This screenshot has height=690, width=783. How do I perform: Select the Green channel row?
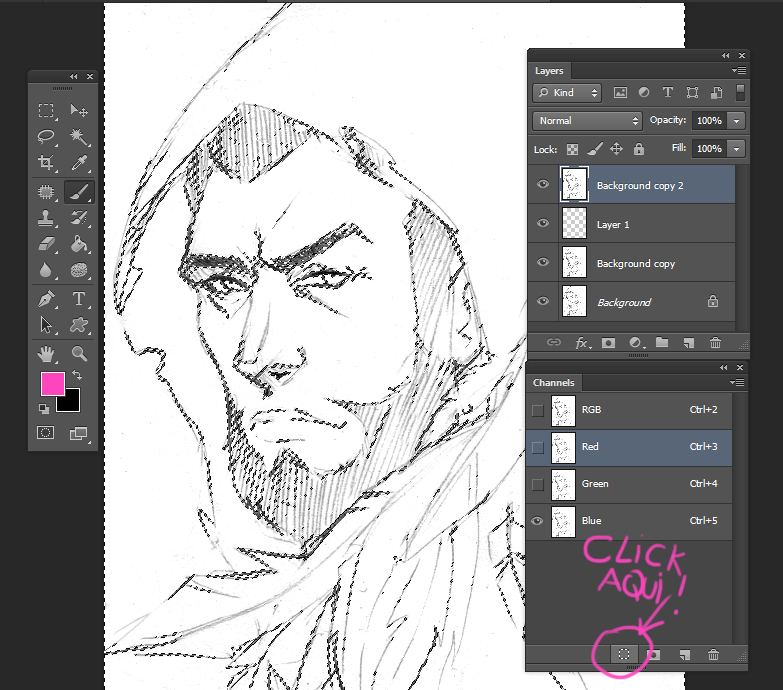click(640, 484)
